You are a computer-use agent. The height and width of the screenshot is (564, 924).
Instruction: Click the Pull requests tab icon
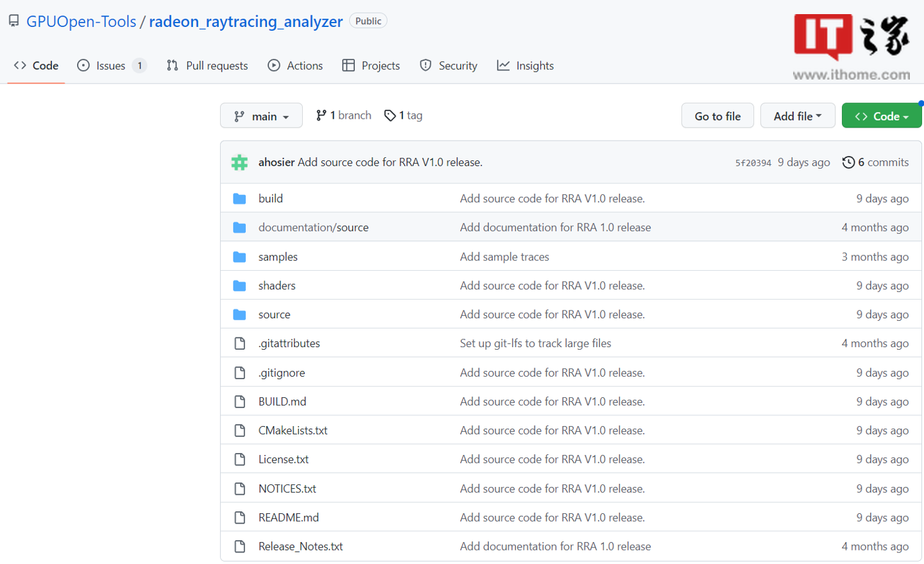(x=172, y=65)
